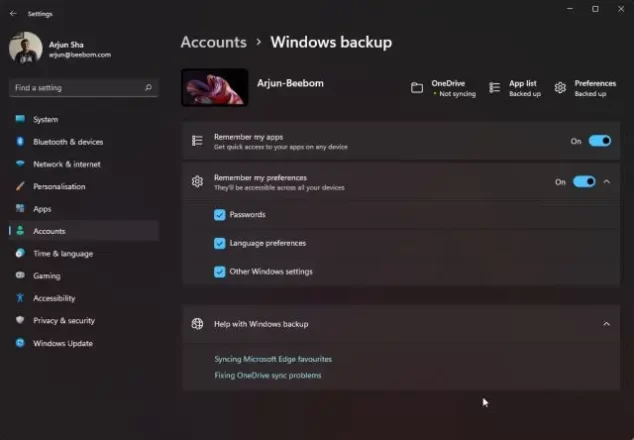The width and height of the screenshot is (634, 440).
Task: Maximize the Settings window
Action: click(x=595, y=9)
